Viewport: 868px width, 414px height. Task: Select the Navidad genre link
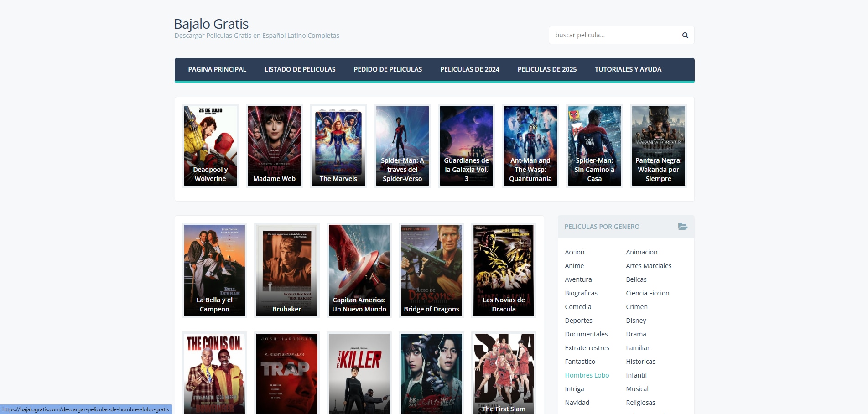pyautogui.click(x=577, y=403)
